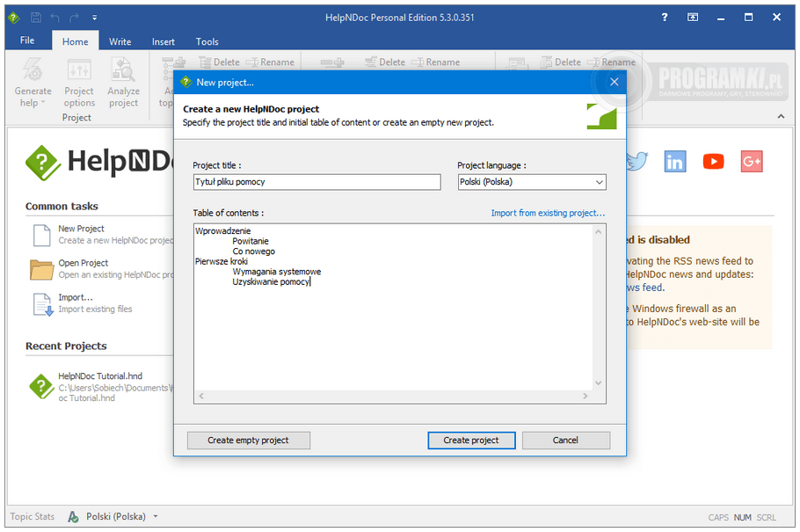Click the 'Uzyskiwanie pomocy' line
The height and width of the screenshot is (532, 800).
(x=271, y=281)
